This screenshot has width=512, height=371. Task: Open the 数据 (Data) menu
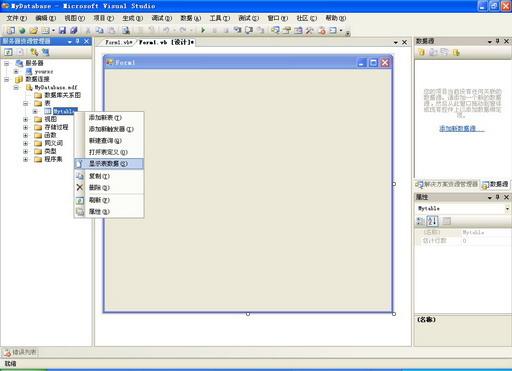tap(190, 18)
